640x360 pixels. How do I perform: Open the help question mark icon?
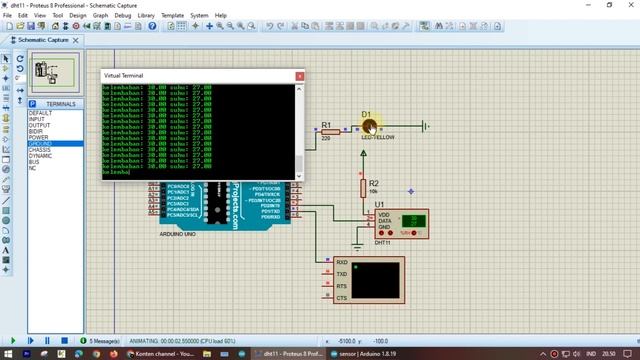pos(152,26)
